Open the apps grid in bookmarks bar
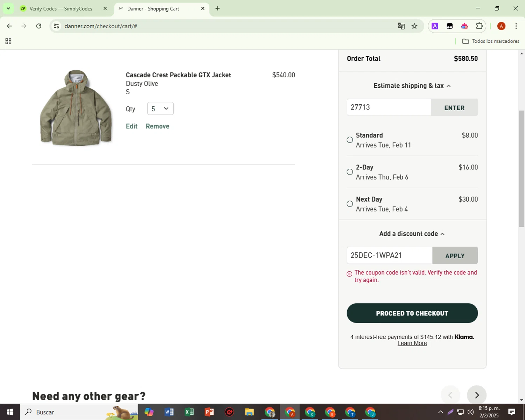 [x=8, y=41]
